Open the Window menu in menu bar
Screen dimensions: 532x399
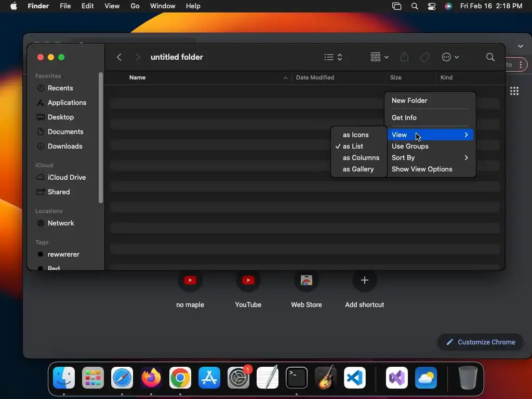coord(163,6)
